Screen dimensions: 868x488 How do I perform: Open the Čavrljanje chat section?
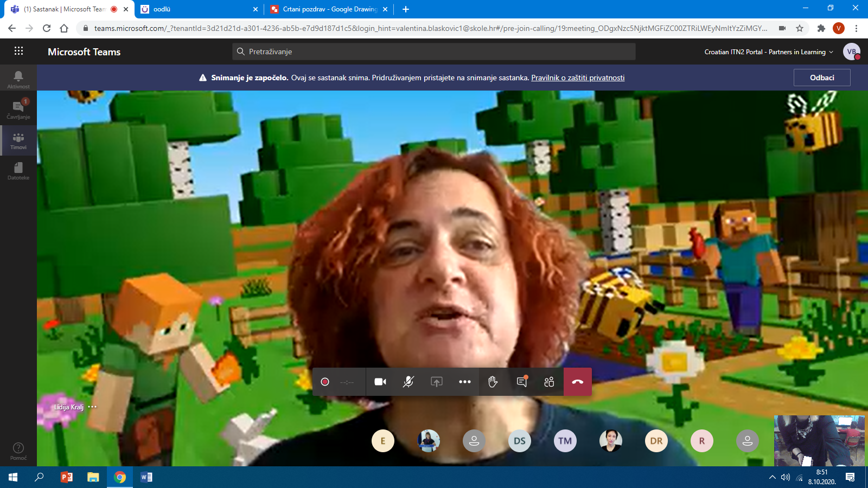(x=18, y=110)
